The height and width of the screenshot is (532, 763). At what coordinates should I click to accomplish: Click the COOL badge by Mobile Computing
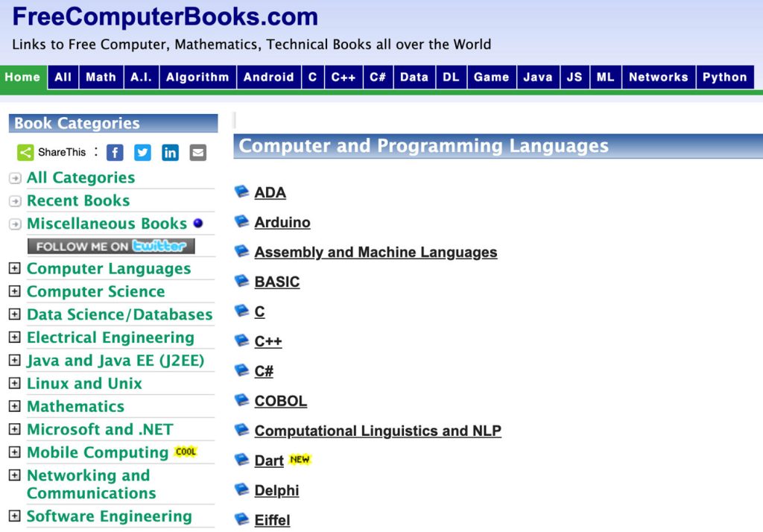pyautogui.click(x=186, y=452)
